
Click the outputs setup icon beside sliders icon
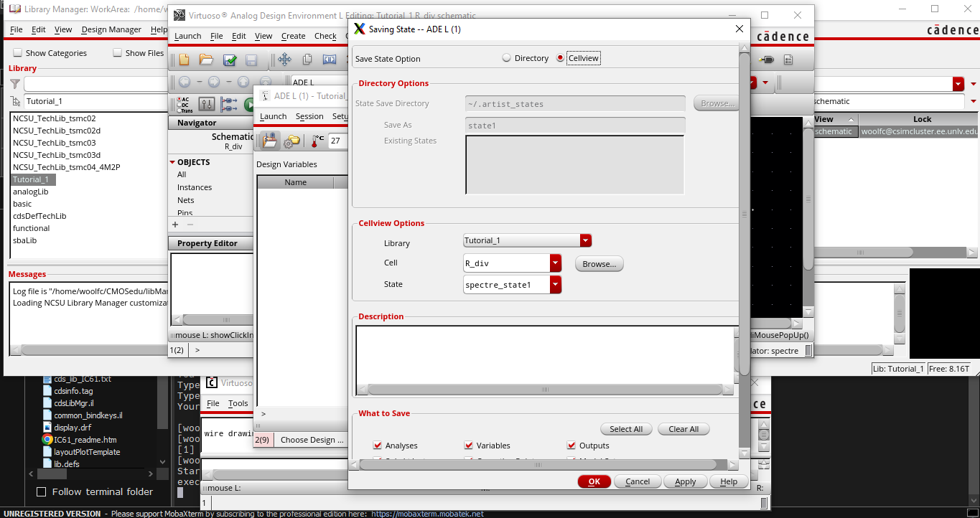(229, 105)
